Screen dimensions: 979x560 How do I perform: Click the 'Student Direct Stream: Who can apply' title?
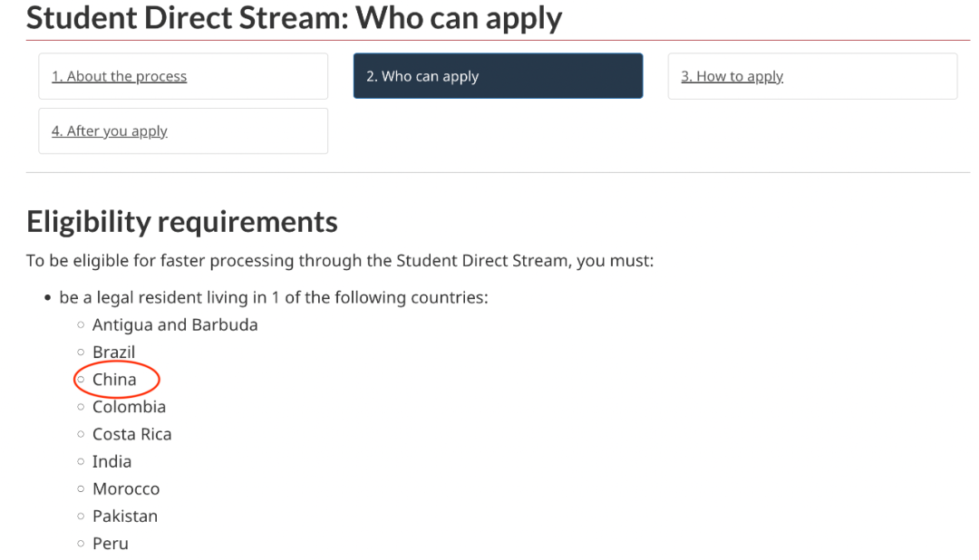pyautogui.click(x=294, y=17)
